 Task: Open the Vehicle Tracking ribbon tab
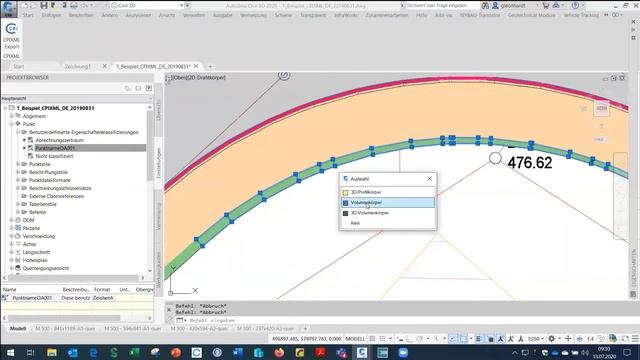click(x=581, y=15)
